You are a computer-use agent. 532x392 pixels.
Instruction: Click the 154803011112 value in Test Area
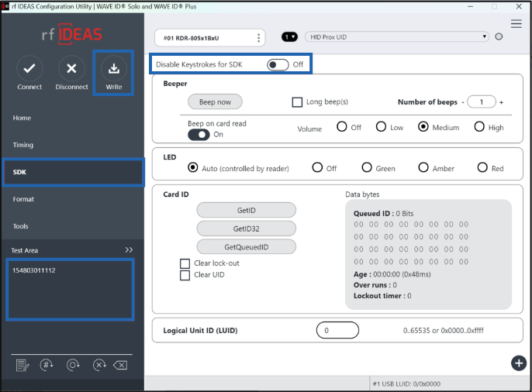coord(34,270)
